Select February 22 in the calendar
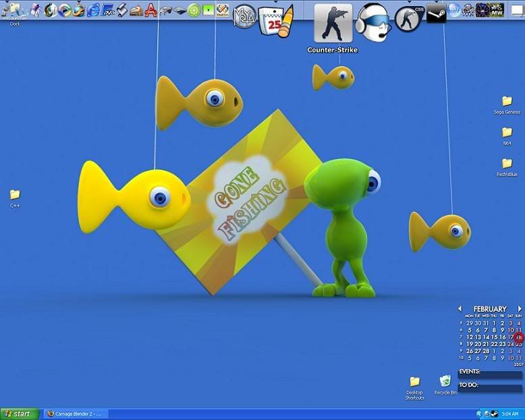This screenshot has width=525, height=420. (x=494, y=344)
